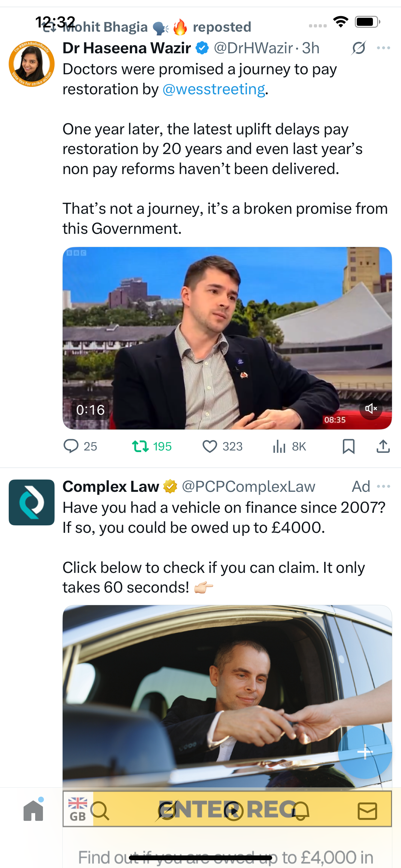
Task: Bookmark Dr Haseena Wazir's post
Action: 348,446
